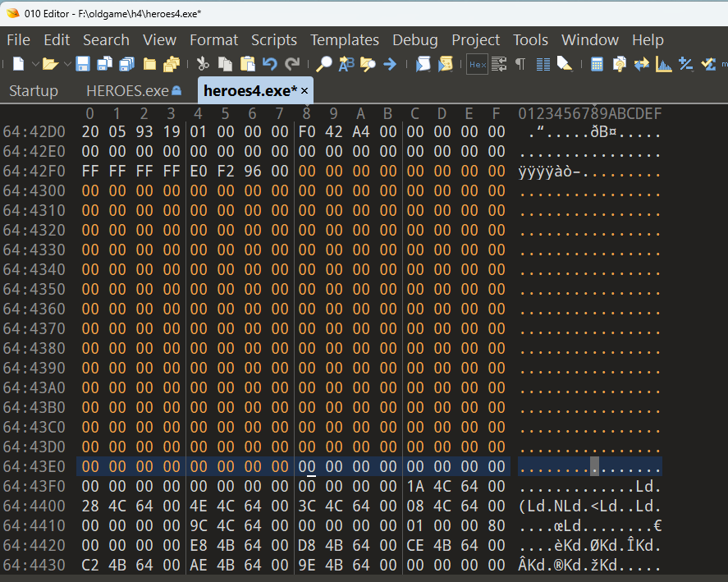
Task: Click the plus-minus operations icon
Action: (686, 64)
